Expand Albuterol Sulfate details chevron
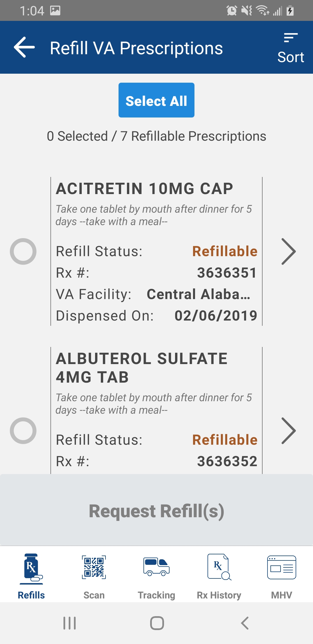The height and width of the screenshot is (644, 313). click(x=289, y=431)
